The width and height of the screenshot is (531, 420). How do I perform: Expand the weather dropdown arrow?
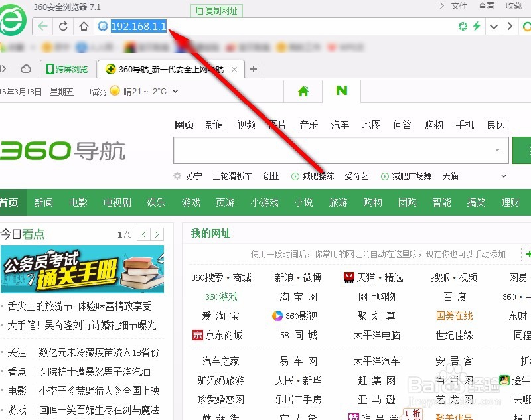click(x=175, y=91)
